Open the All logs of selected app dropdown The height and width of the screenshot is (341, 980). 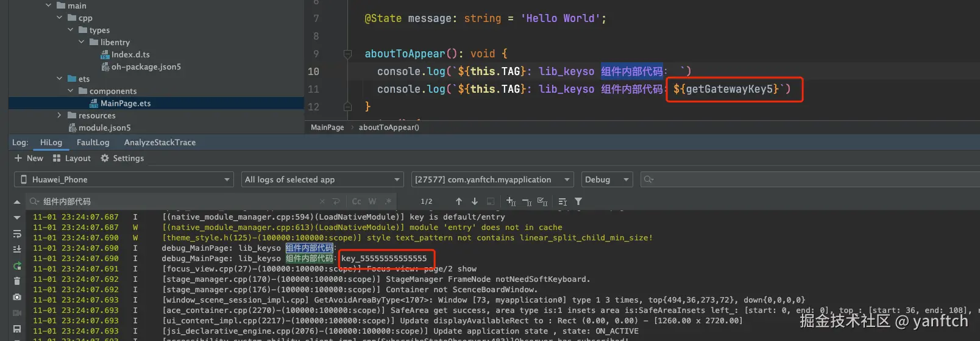(x=322, y=179)
